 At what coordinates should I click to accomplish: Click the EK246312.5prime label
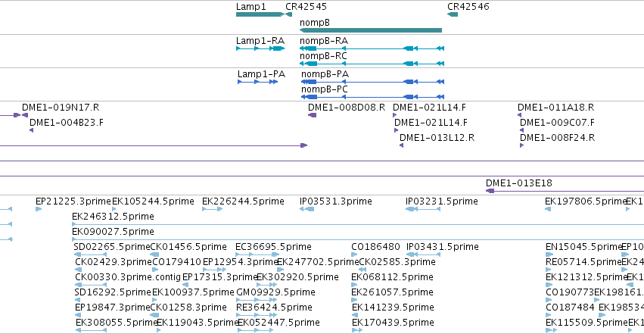pos(113,217)
